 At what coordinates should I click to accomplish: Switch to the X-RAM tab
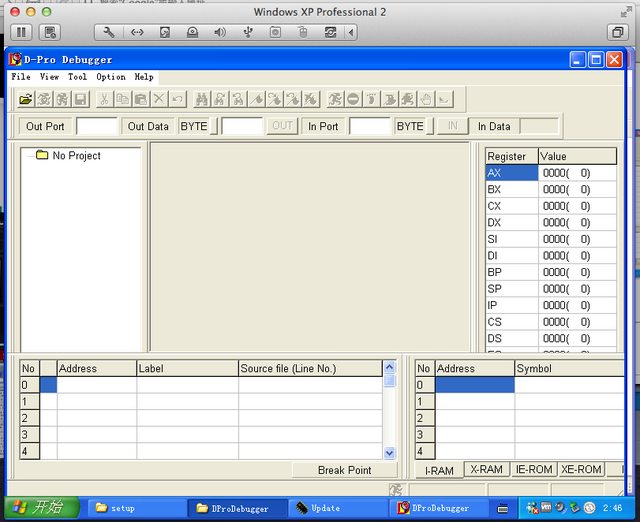tap(486, 469)
